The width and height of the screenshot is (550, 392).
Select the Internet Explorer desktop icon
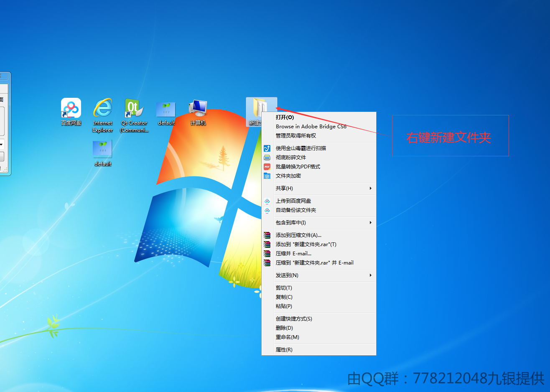point(103,115)
